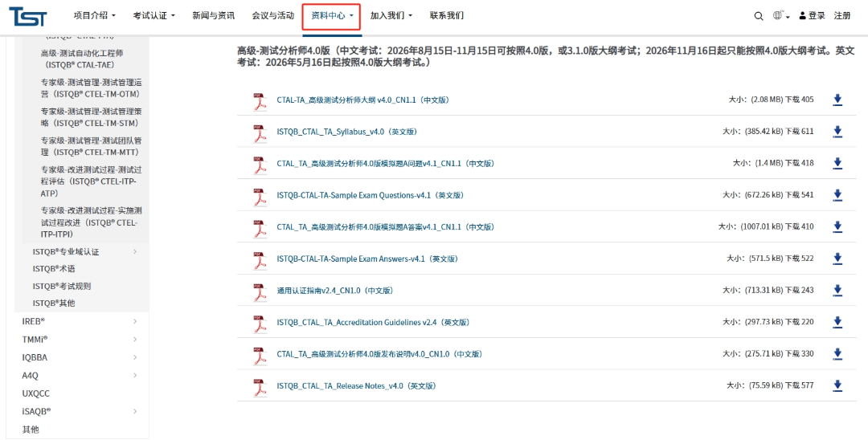
Task: Select ISTQB®考试规则 in the sidebar
Action: coord(62,286)
